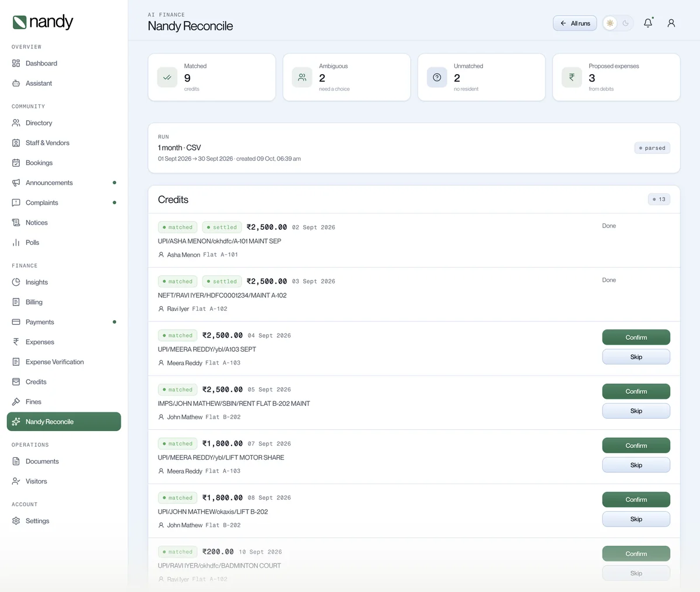Click Asha Menon resident name
Image resolution: width=700 pixels, height=592 pixels.
click(183, 255)
